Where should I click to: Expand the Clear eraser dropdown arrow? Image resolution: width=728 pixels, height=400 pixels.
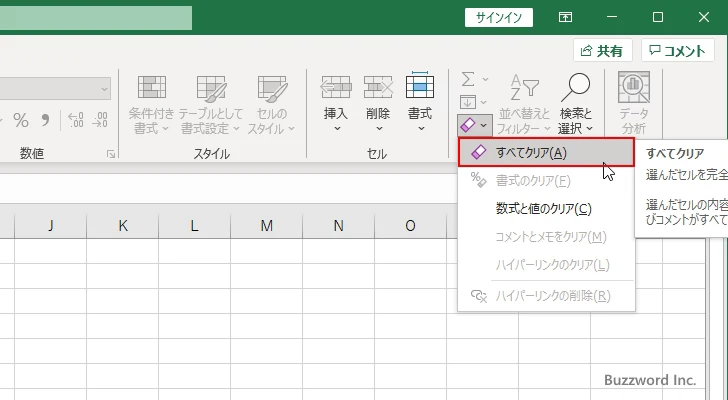484,125
